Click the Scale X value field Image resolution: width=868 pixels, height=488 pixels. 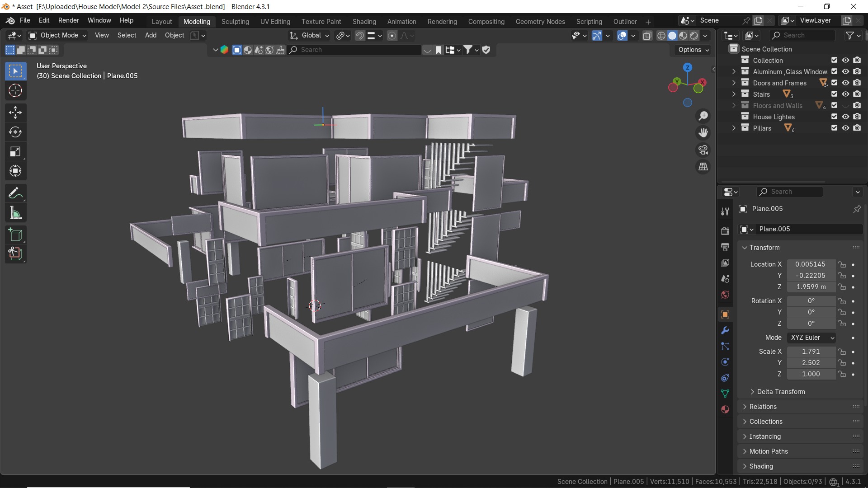coord(811,352)
